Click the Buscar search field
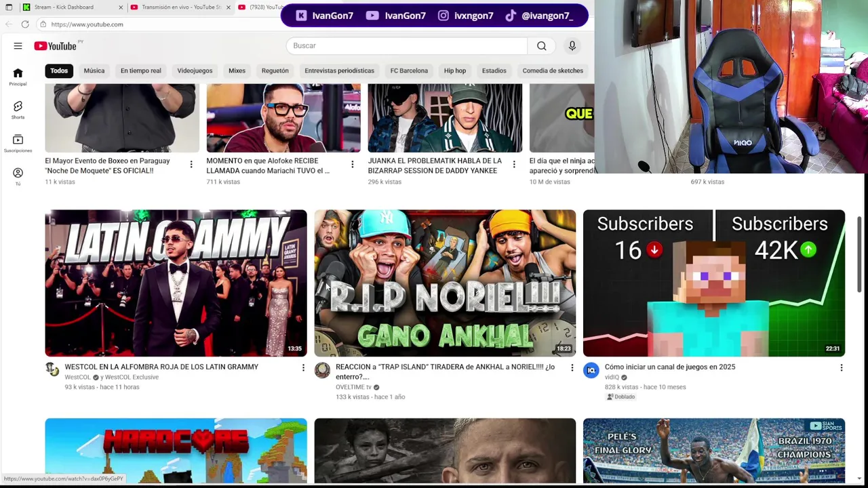This screenshot has width=868, height=488. click(x=407, y=45)
